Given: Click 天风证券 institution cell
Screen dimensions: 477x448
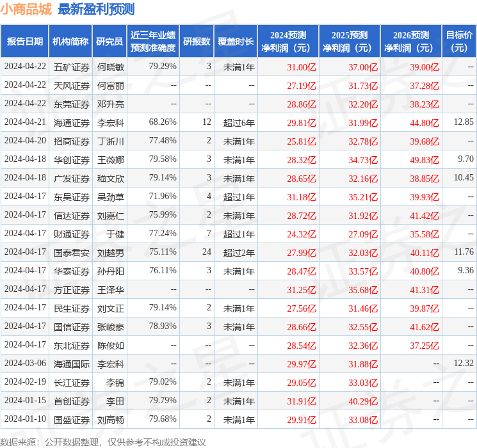Looking at the screenshot, I should (x=72, y=86).
